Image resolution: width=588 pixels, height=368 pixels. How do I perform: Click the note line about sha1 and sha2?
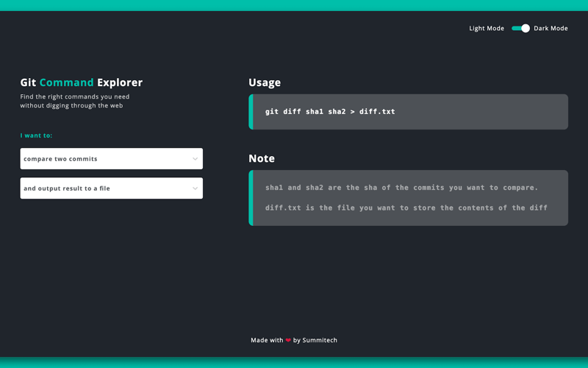401,188
